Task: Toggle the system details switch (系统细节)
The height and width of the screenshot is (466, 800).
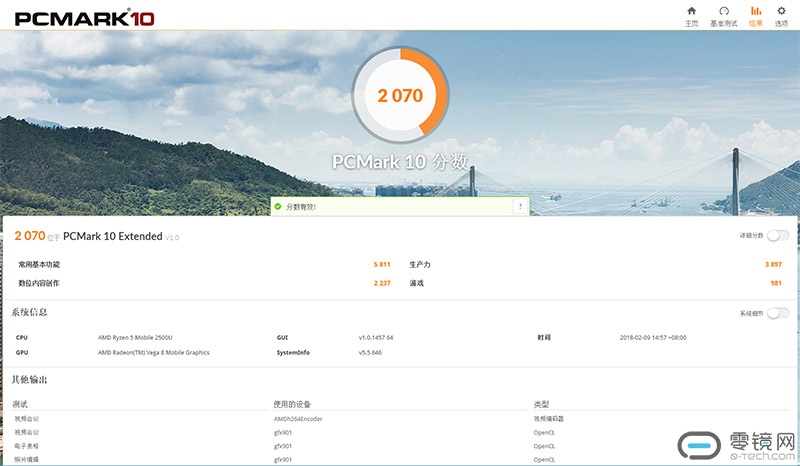Action: [x=778, y=313]
